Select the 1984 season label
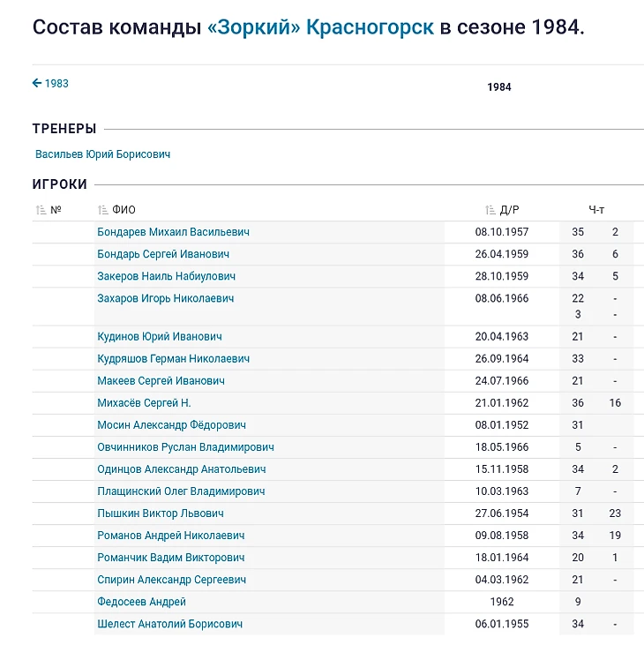 pyautogui.click(x=499, y=87)
